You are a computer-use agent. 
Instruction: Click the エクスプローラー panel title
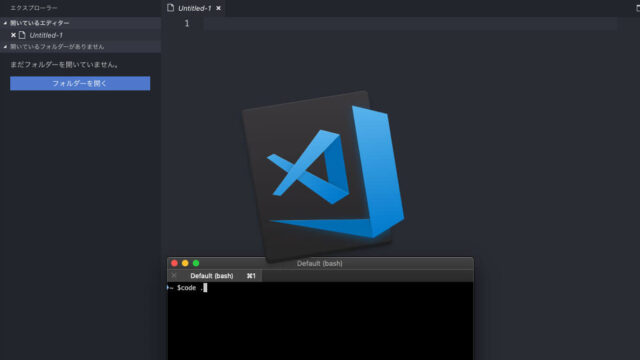(x=33, y=8)
